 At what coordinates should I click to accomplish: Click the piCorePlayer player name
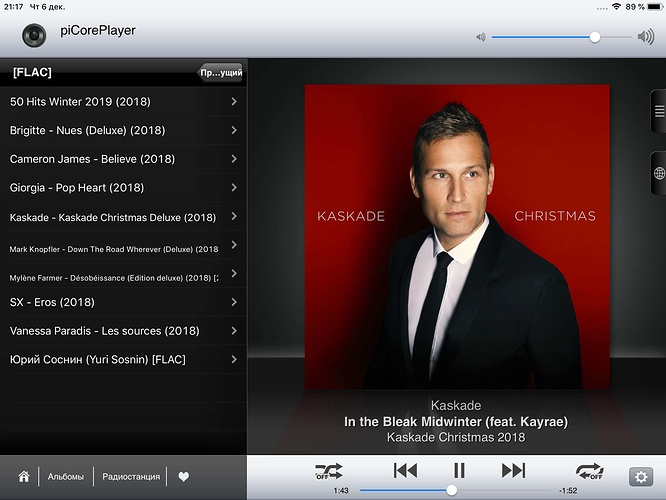(x=98, y=31)
